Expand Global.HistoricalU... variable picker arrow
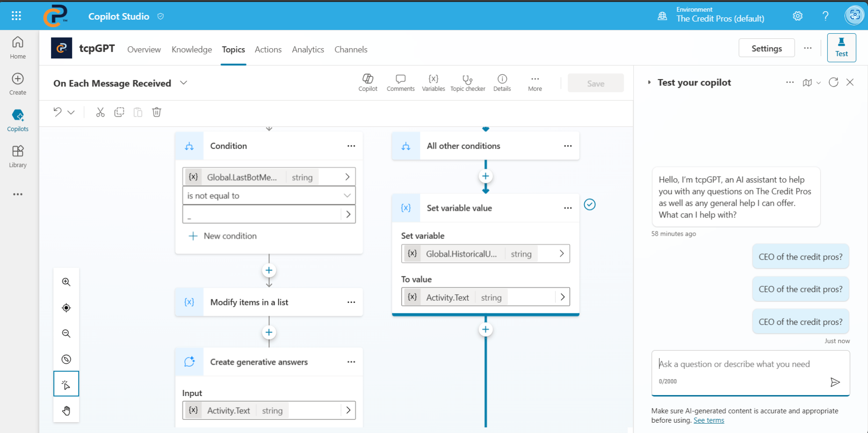868x433 pixels. (562, 253)
